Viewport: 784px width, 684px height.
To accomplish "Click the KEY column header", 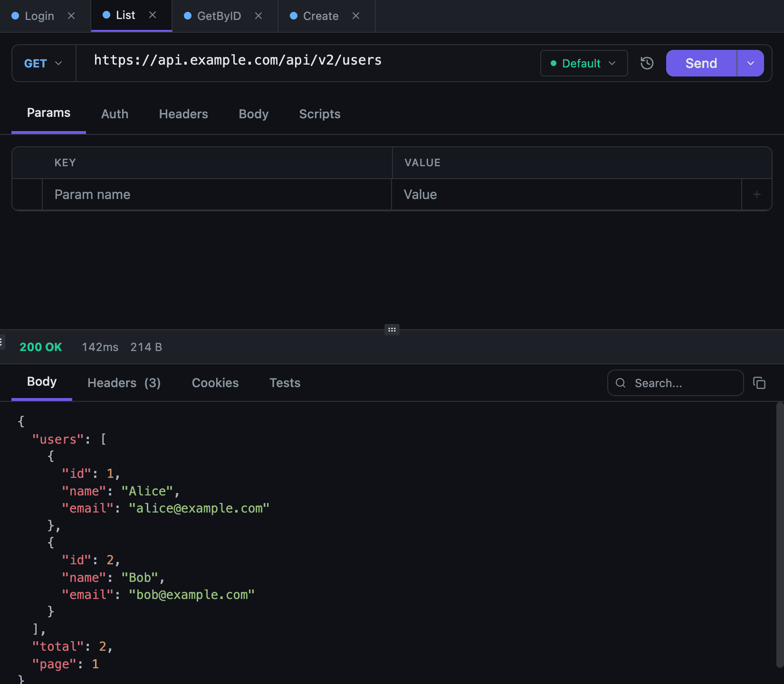I will pyautogui.click(x=65, y=162).
